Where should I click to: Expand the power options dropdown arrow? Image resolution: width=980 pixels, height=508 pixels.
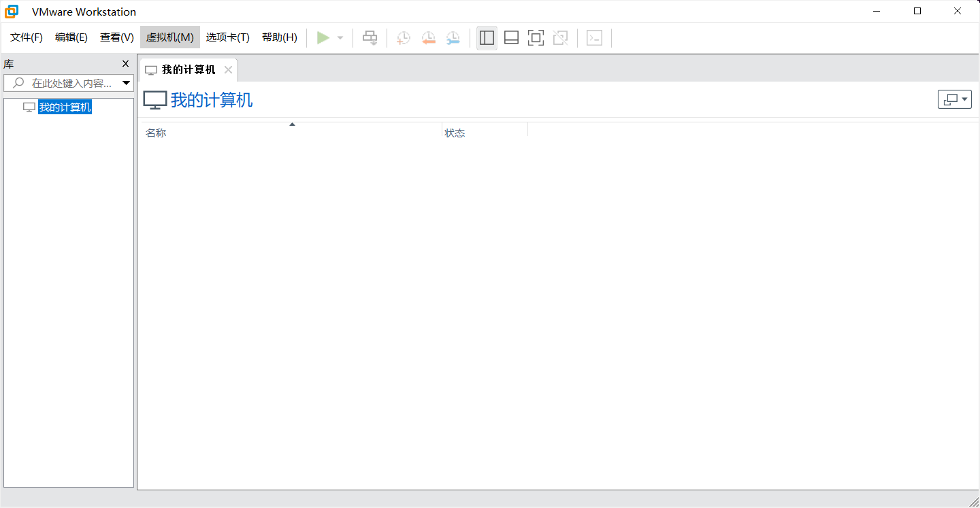tap(340, 38)
